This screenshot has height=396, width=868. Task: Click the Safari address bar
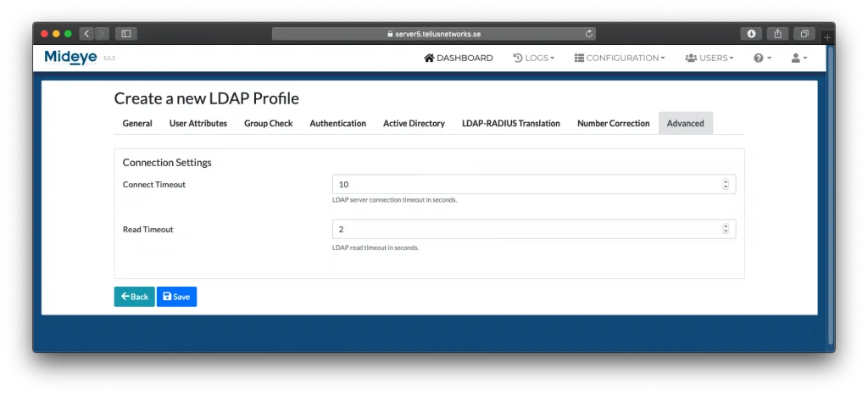pyautogui.click(x=433, y=34)
